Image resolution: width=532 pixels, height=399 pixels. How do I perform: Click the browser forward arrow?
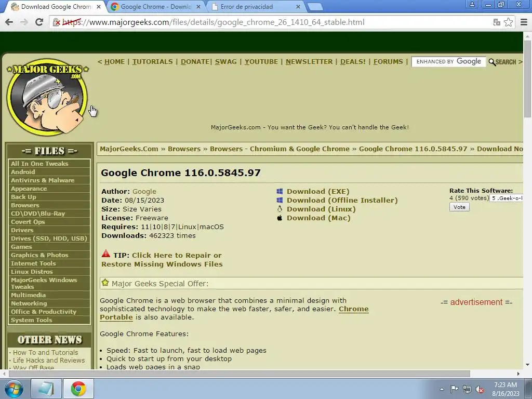pos(24,22)
